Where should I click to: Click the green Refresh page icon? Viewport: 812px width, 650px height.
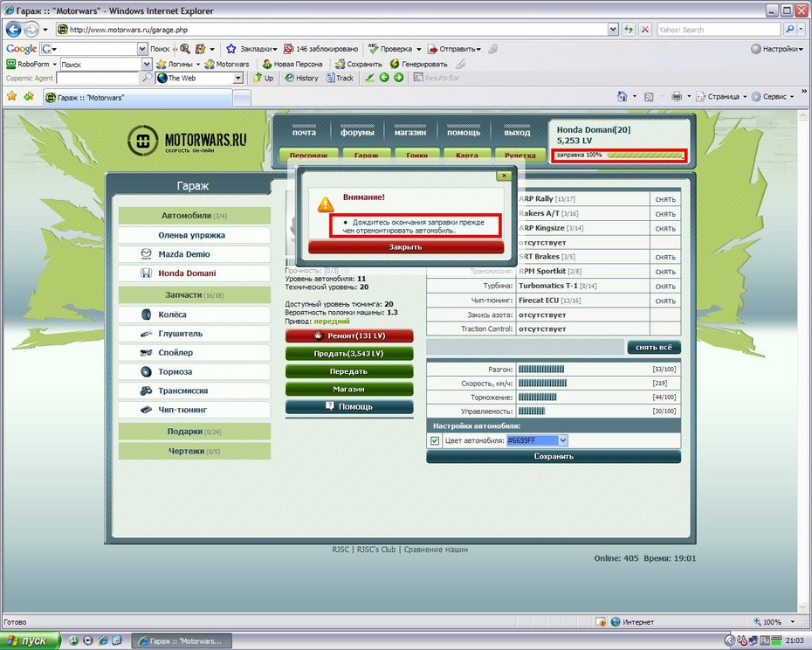click(x=628, y=30)
